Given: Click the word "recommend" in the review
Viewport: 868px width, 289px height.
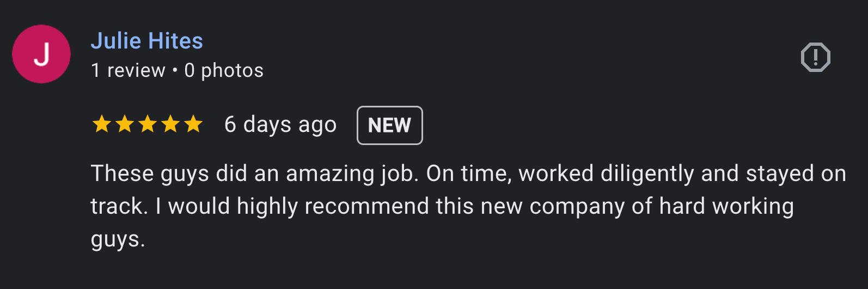Looking at the screenshot, I should [366, 207].
